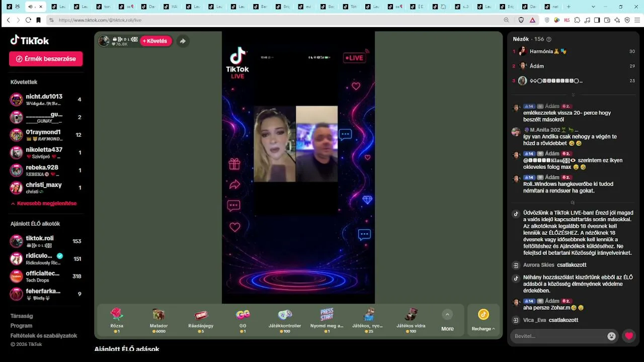Screen dimensions: 644x362
Task: Send the Játékkontroller gift
Action: (285, 320)
